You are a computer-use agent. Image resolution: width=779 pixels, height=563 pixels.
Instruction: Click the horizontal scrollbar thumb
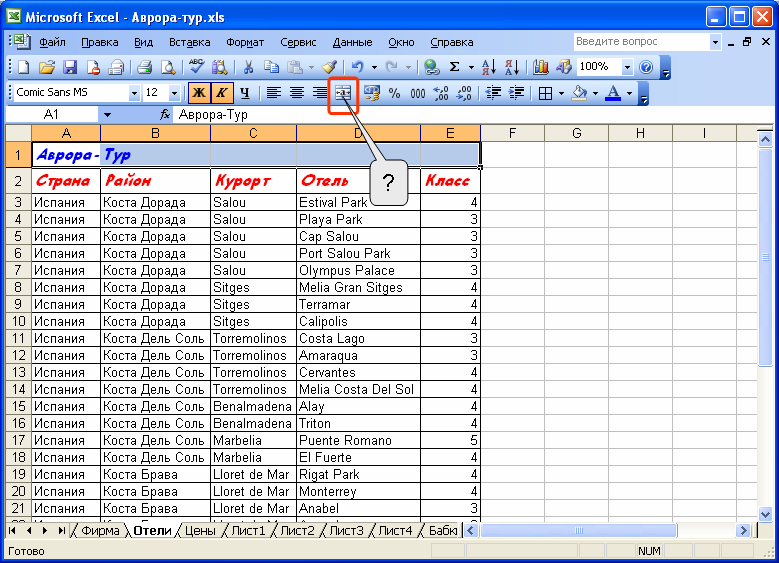[578, 531]
